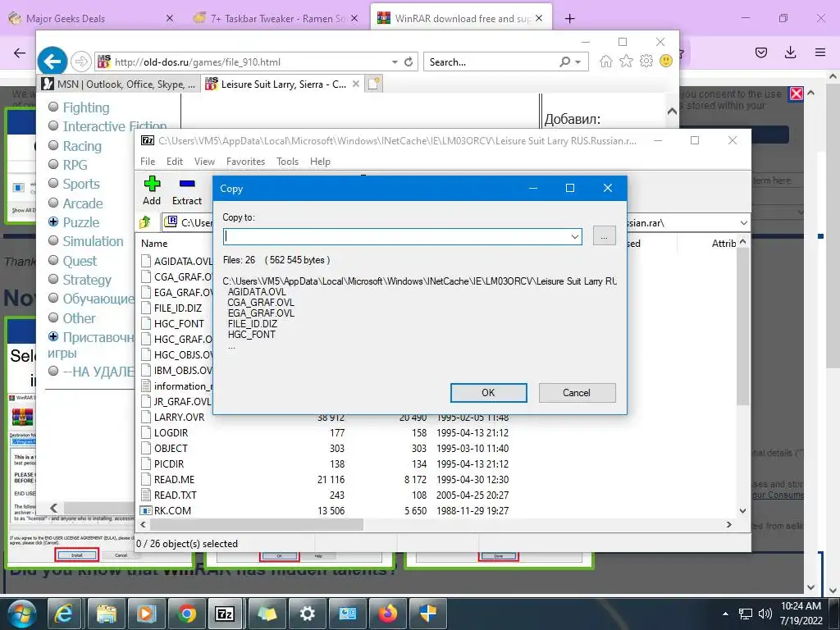
Task: Click the browse ellipsis button
Action: coord(605,236)
